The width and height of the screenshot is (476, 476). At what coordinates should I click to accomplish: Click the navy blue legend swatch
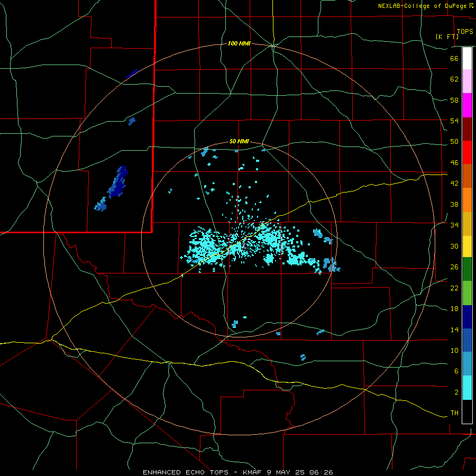[x=467, y=317]
